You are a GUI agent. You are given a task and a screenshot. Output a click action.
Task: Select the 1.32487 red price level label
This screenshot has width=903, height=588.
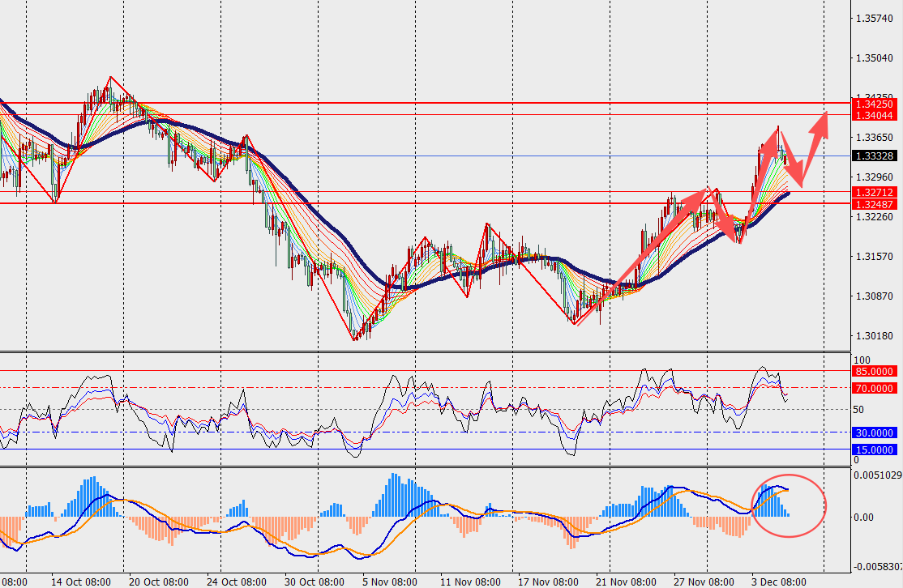coord(875,204)
